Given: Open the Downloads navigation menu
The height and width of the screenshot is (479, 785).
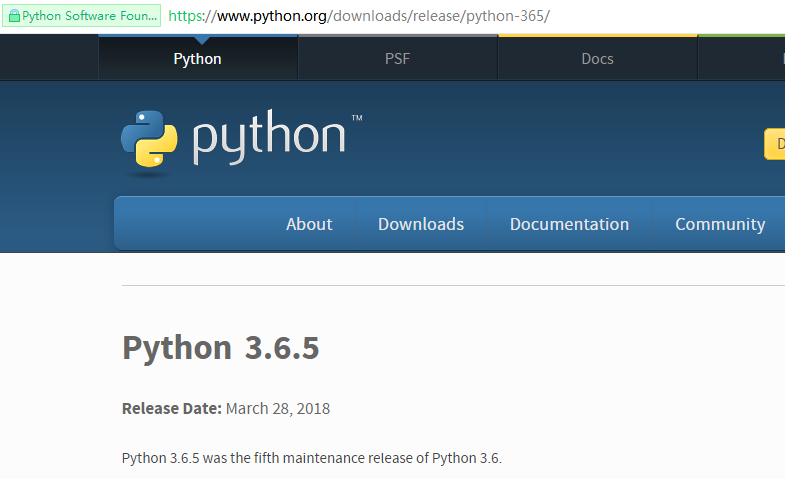Looking at the screenshot, I should point(421,224).
